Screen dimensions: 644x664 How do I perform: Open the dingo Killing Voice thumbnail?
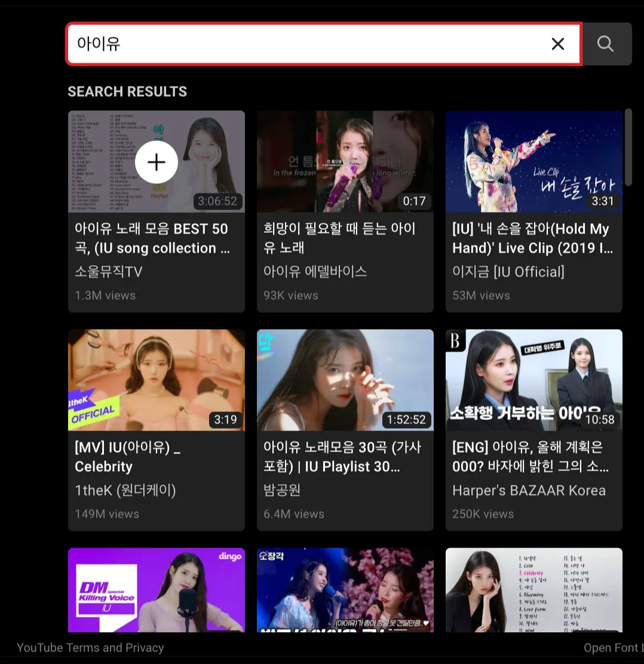(157, 590)
